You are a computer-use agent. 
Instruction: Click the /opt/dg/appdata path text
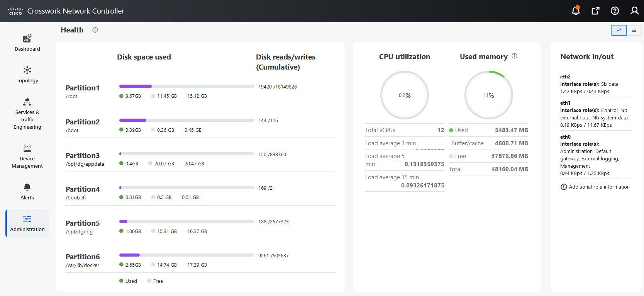(85, 164)
